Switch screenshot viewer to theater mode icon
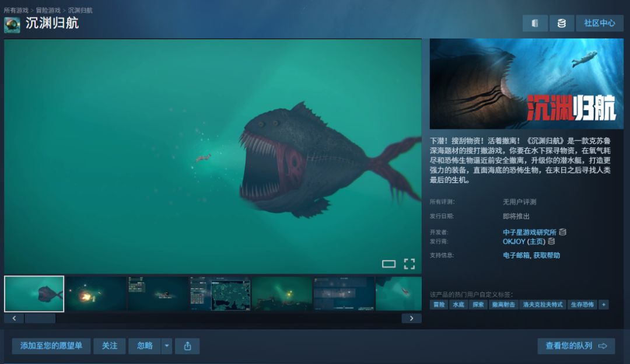Viewport: 630px width, 364px height. point(388,264)
